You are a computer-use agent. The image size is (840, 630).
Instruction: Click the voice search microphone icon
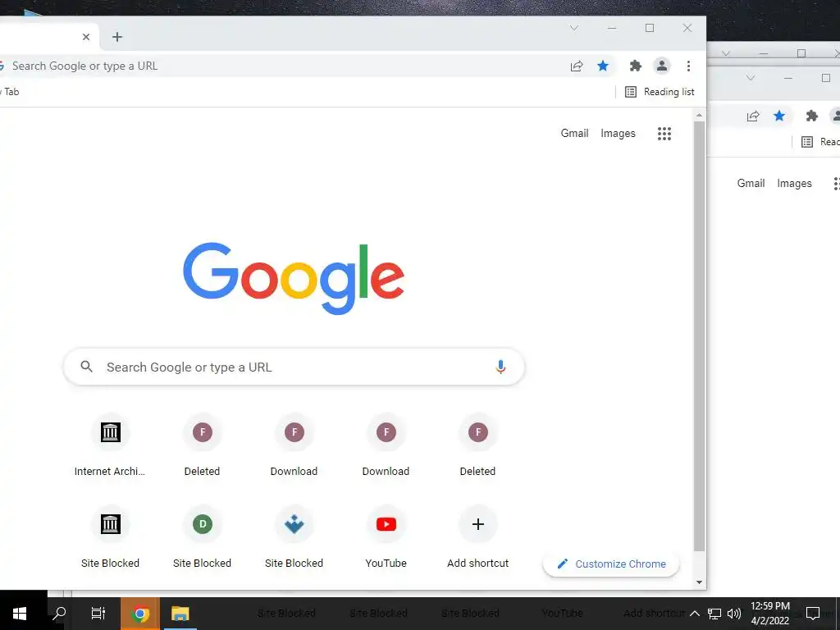click(500, 367)
